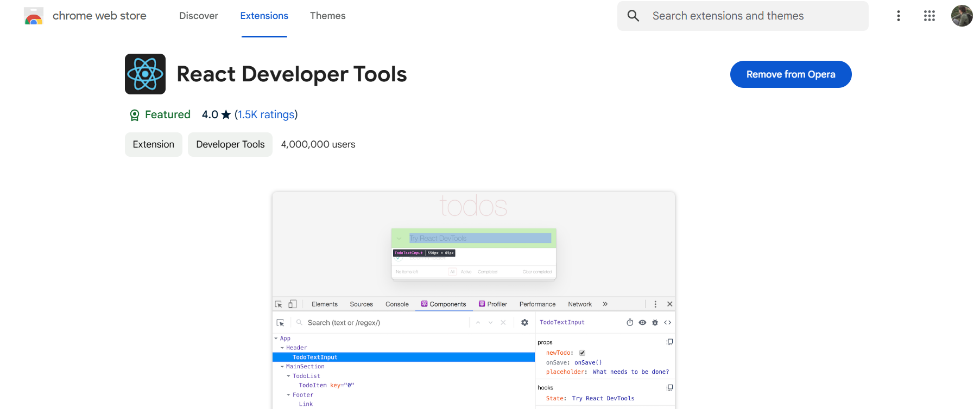Copy hooks to clipboard icon

[669, 387]
